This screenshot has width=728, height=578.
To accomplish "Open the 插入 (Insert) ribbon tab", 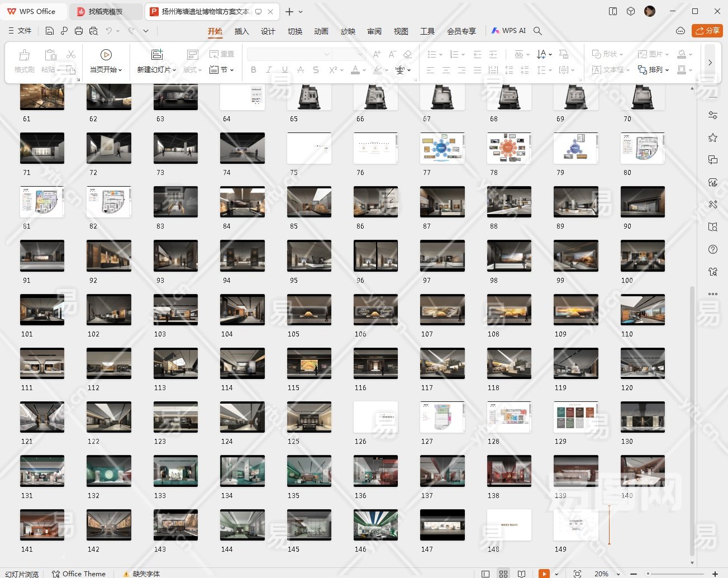I will click(x=241, y=31).
